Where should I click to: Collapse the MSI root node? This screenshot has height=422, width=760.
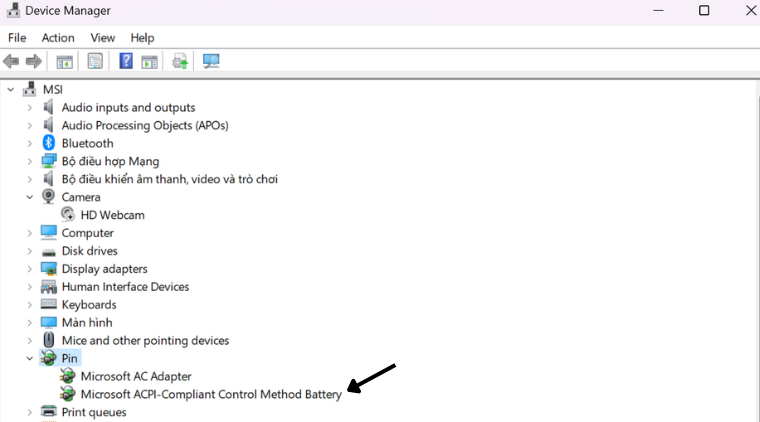[10, 90]
